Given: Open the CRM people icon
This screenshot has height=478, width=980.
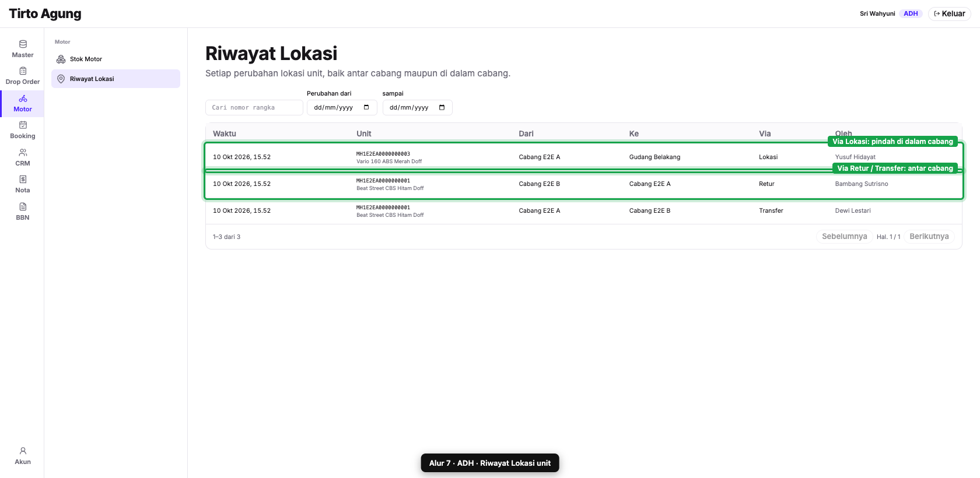Looking at the screenshot, I should [x=23, y=153].
